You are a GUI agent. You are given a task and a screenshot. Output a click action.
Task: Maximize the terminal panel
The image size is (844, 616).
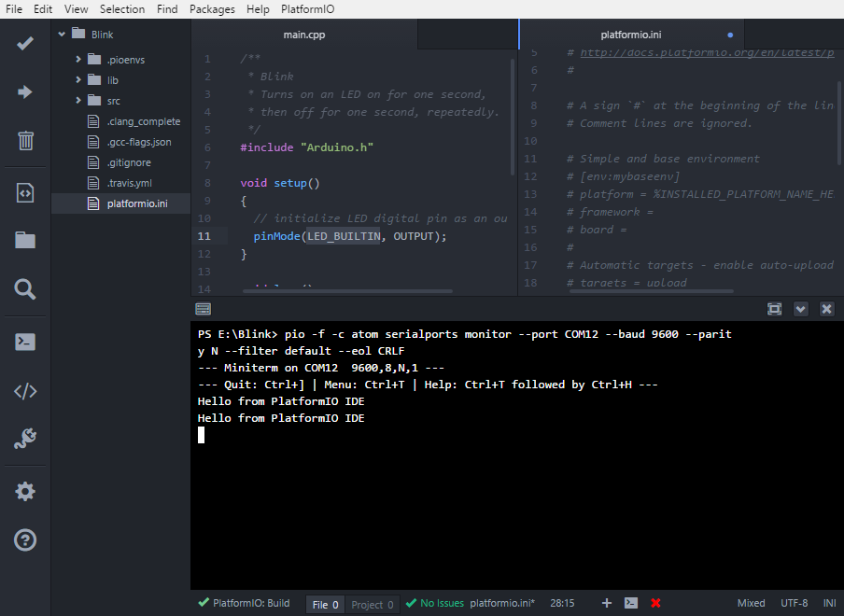click(775, 309)
